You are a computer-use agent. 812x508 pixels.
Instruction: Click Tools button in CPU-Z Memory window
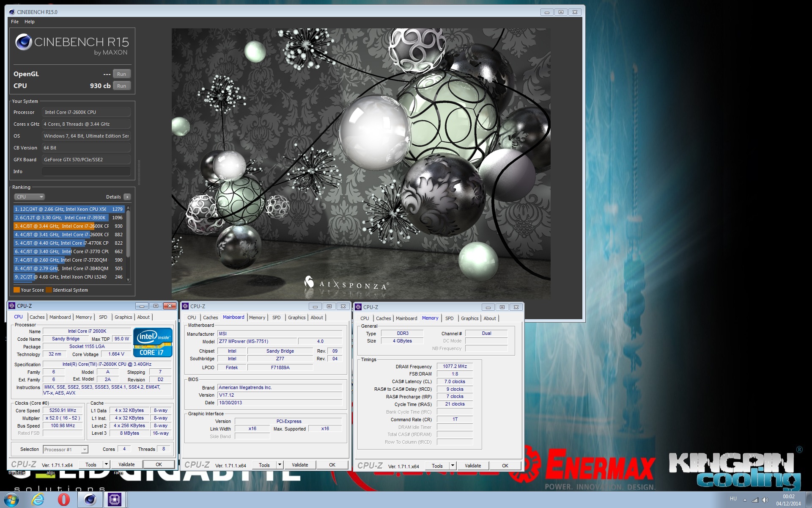click(437, 466)
